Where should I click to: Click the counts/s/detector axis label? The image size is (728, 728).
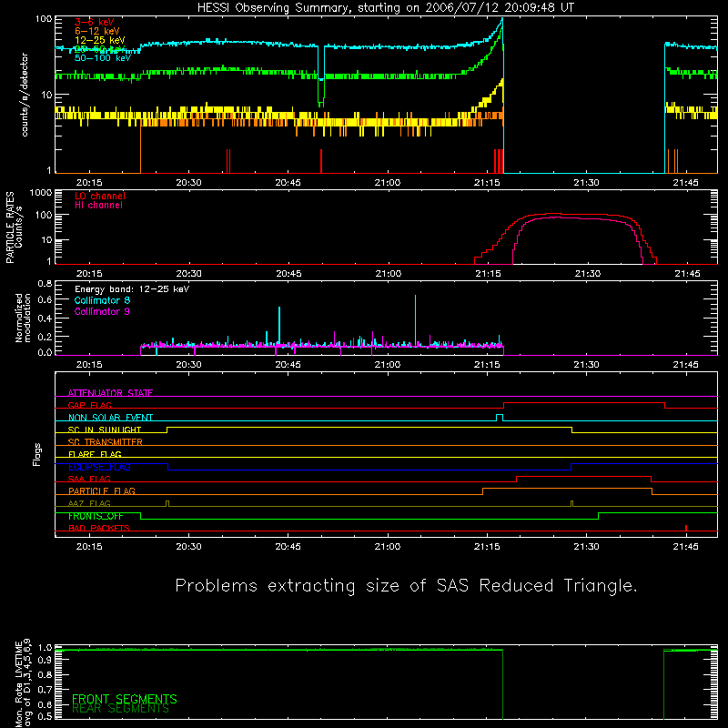(x=25, y=95)
